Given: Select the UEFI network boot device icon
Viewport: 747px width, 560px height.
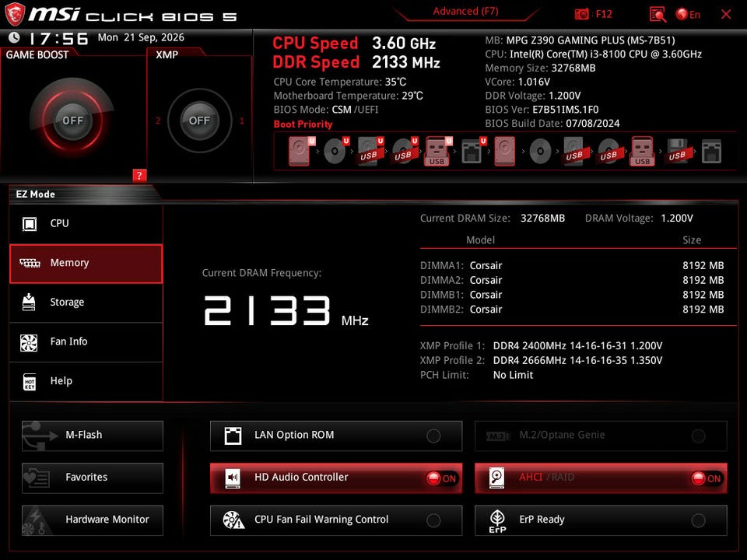Looking at the screenshot, I should click(472, 151).
